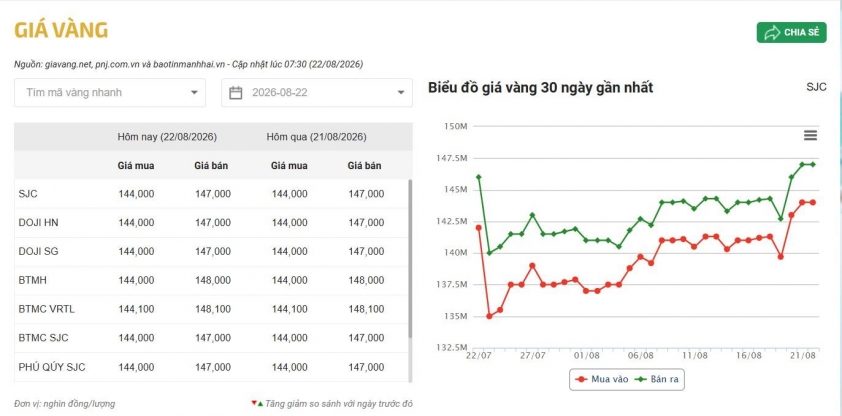This screenshot has width=842, height=416.
Task: Click the calendar icon in date picker
Action: pyautogui.click(x=236, y=93)
